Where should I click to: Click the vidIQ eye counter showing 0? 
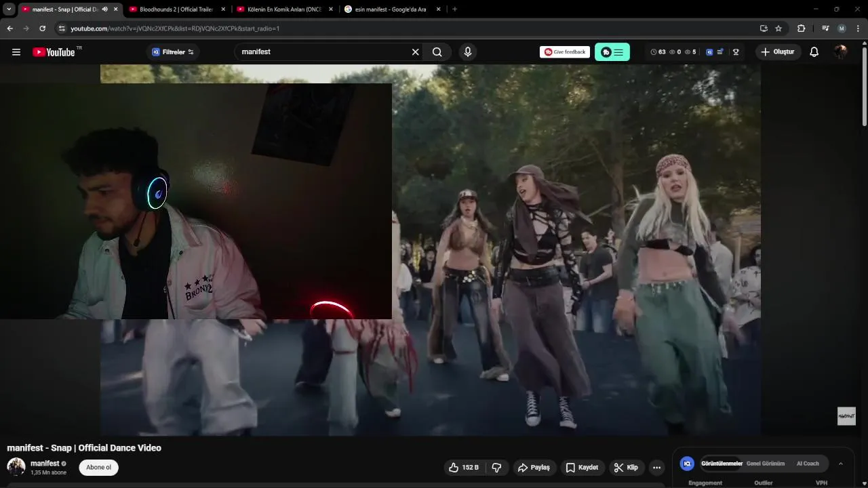coord(675,52)
